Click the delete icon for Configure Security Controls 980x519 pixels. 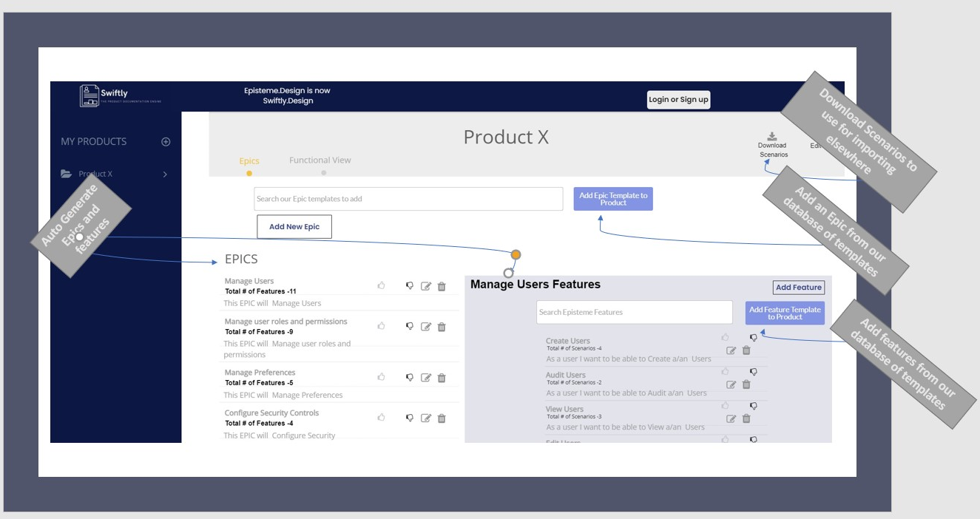[442, 417]
